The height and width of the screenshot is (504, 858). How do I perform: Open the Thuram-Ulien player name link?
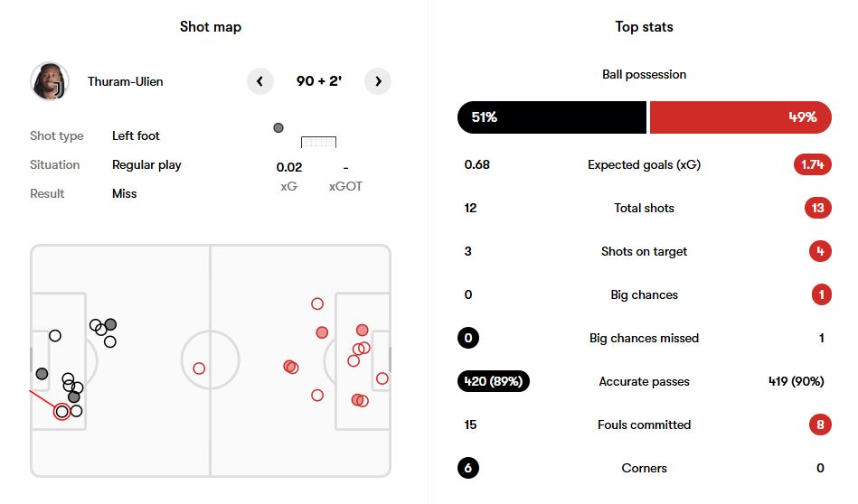[x=126, y=81]
